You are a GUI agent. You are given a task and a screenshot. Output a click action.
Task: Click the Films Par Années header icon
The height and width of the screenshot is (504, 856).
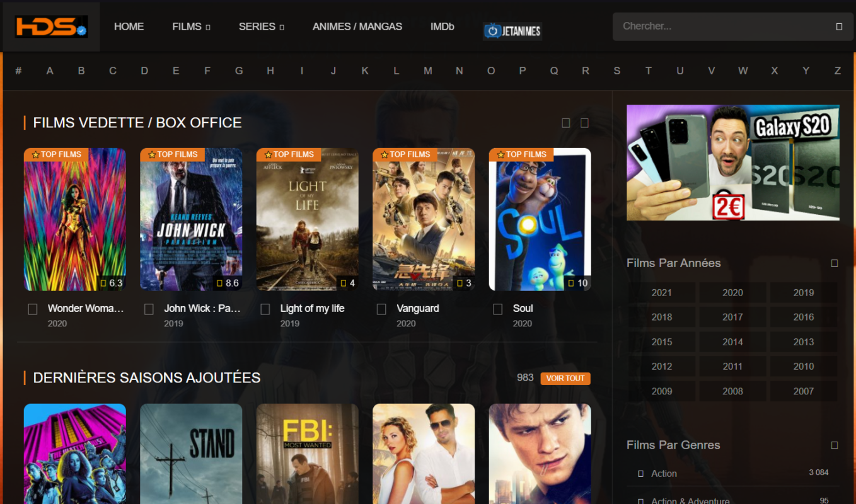tap(835, 263)
